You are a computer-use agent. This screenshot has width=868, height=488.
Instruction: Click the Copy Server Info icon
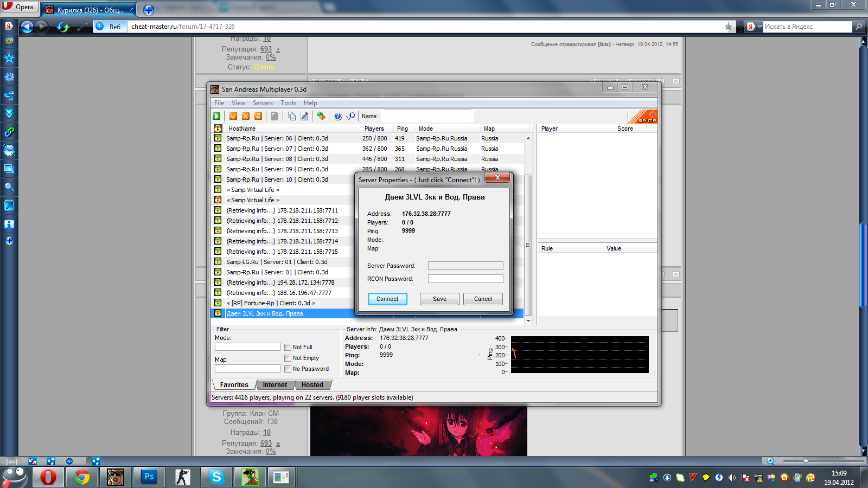click(292, 116)
